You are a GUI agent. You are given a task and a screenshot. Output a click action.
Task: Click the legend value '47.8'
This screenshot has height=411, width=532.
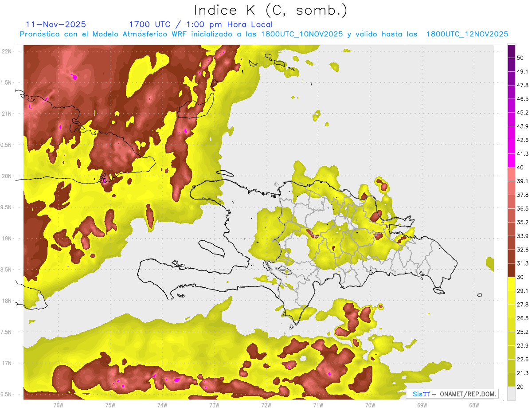click(x=523, y=85)
